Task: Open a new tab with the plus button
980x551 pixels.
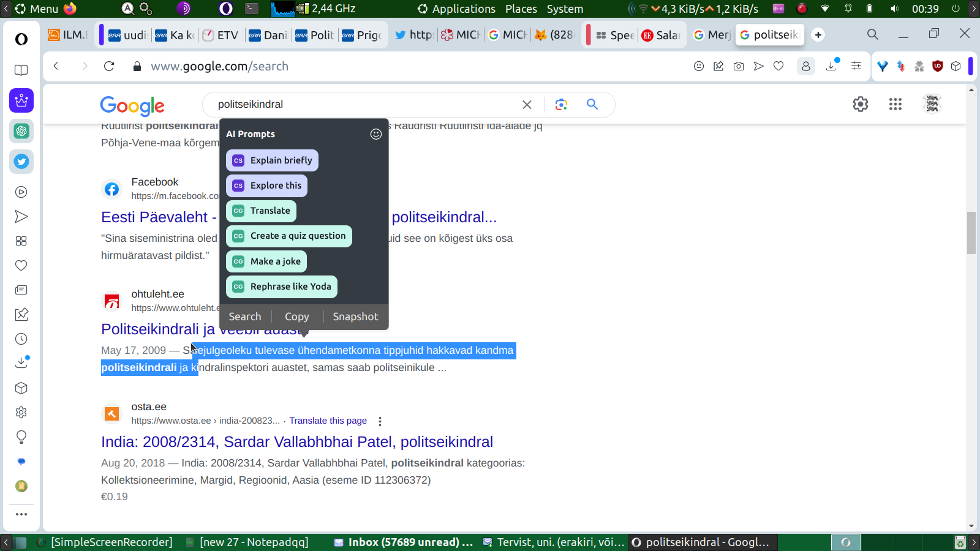Action: click(x=818, y=35)
